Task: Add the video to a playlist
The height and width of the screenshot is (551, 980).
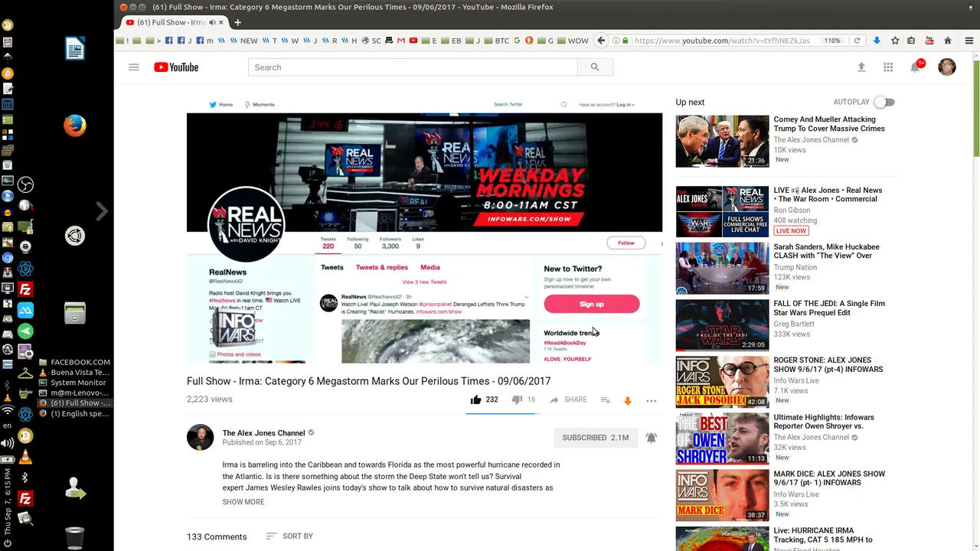Action: tap(605, 399)
